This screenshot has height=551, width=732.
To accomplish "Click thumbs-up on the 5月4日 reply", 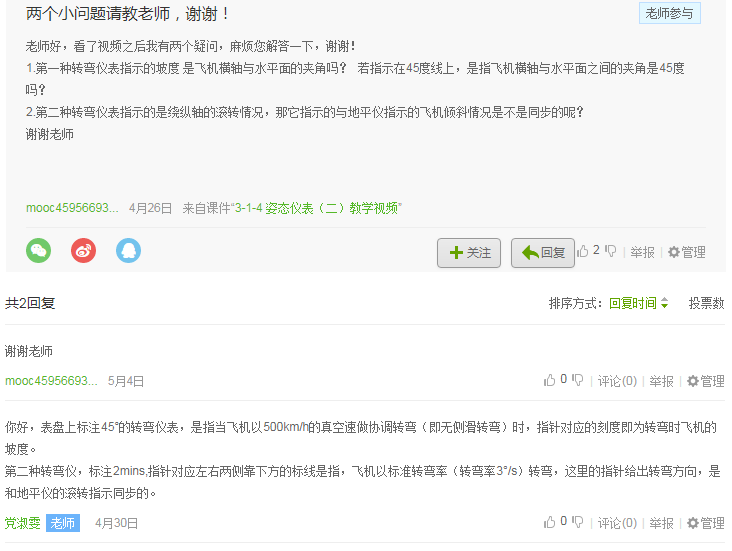I will [x=549, y=380].
